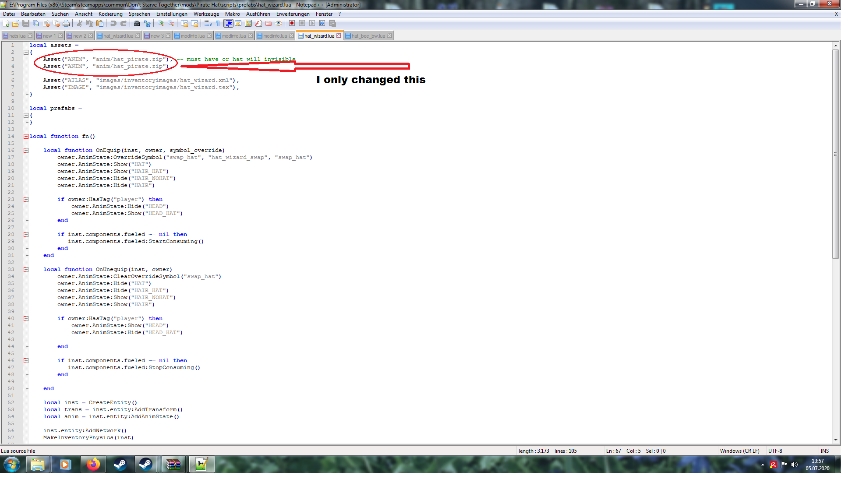Screen dimensions: 841x504
Task: Click the Print toolbar icon
Action: (x=66, y=23)
